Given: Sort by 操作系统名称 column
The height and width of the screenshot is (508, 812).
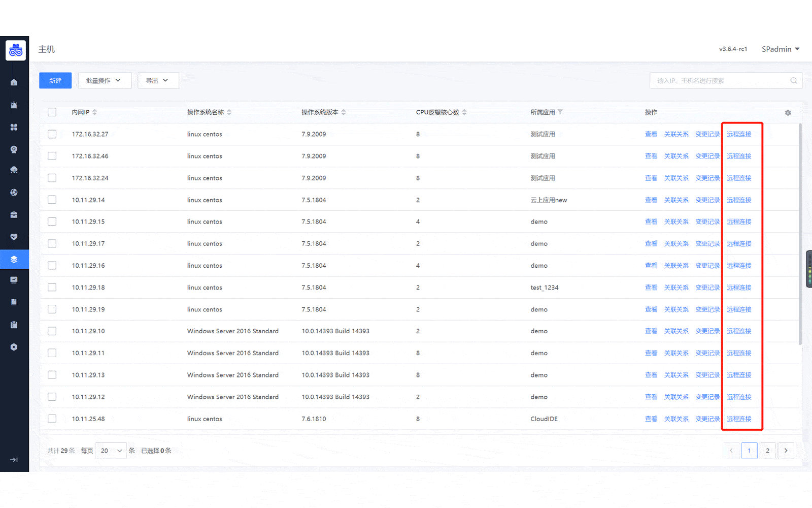Looking at the screenshot, I should (x=229, y=112).
